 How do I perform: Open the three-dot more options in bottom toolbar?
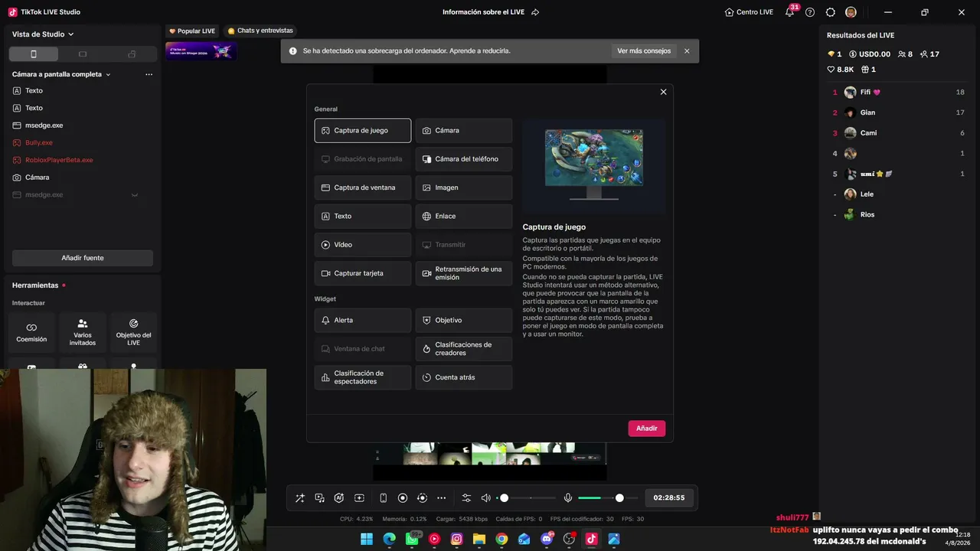[x=441, y=498]
